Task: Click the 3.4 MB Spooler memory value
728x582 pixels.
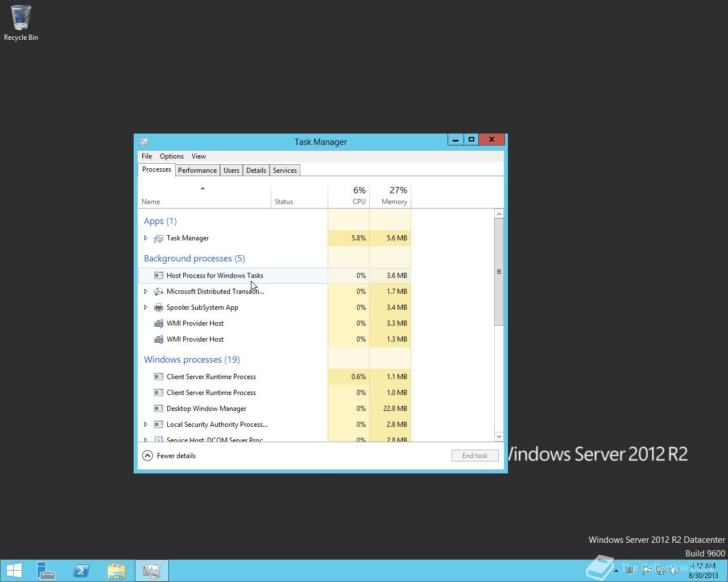Action: click(x=397, y=307)
